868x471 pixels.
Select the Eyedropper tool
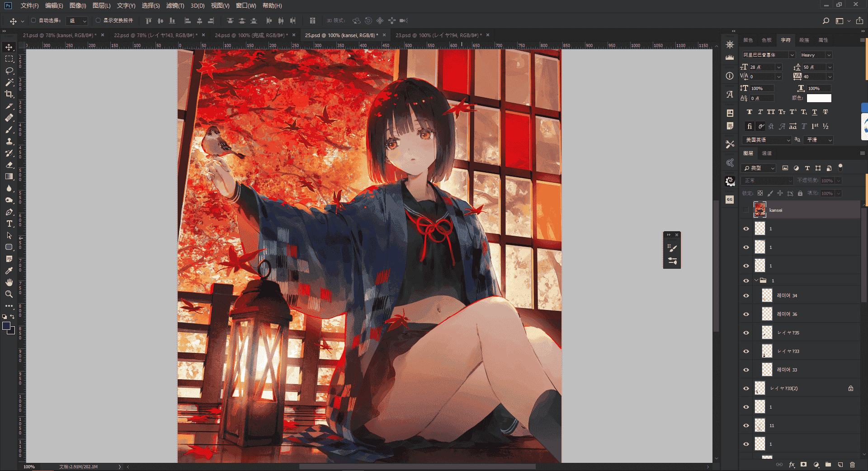coord(9,271)
